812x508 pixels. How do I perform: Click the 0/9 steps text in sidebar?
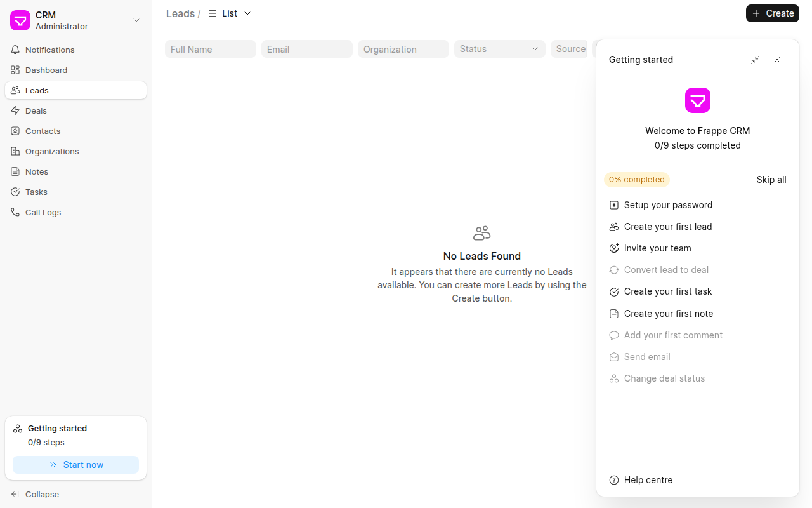[x=46, y=443]
